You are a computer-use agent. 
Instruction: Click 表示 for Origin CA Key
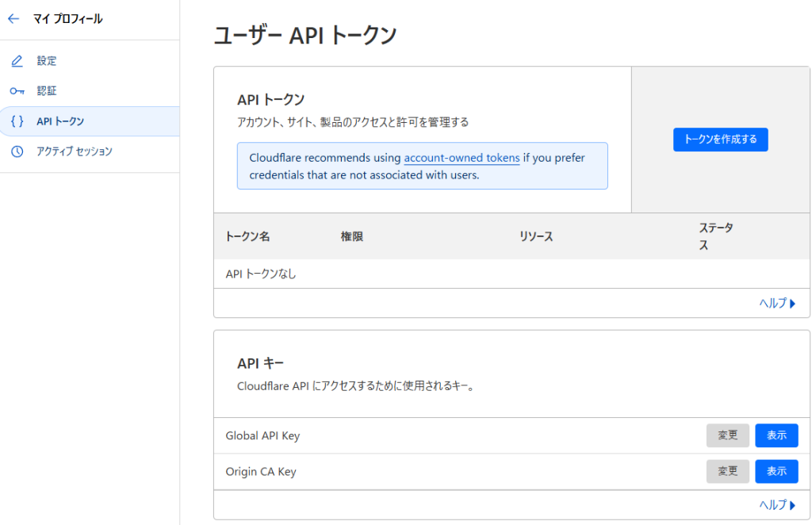(x=776, y=471)
